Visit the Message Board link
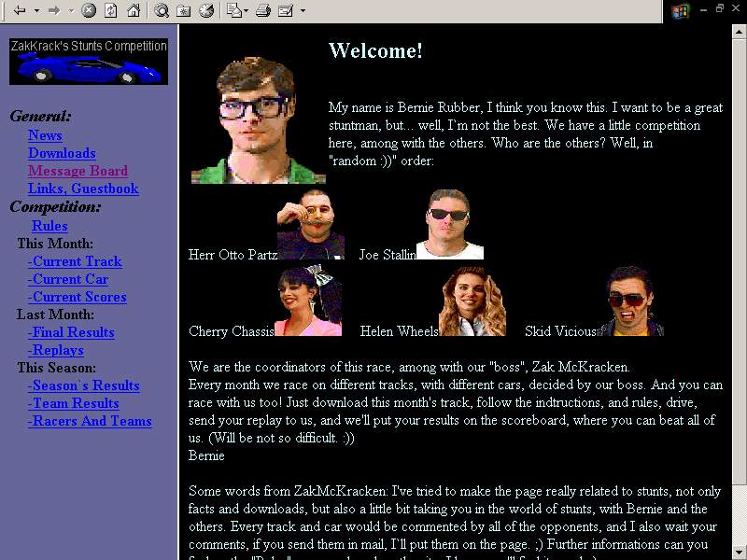 pyautogui.click(x=78, y=171)
